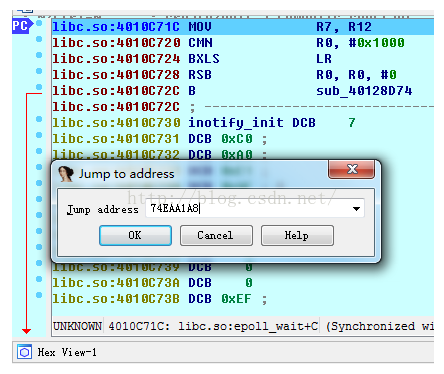Click the LR operand of BXLS
This screenshot has width=444, height=374.
click(x=324, y=59)
